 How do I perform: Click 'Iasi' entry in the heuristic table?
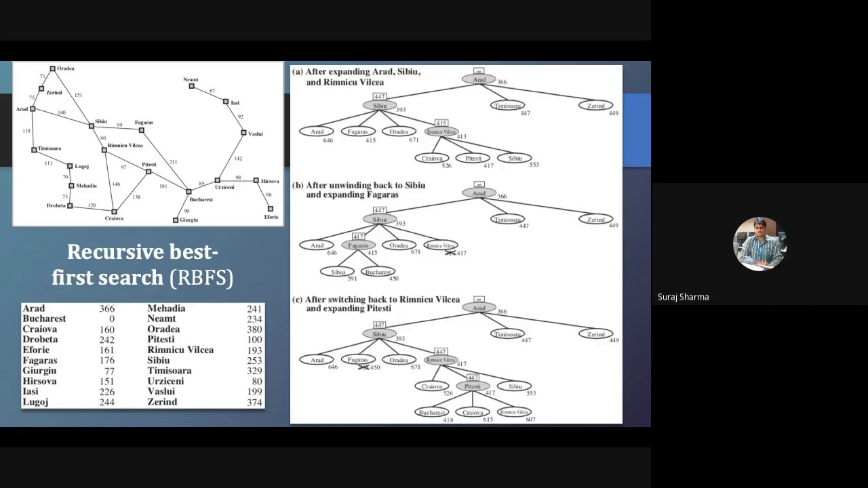31,391
